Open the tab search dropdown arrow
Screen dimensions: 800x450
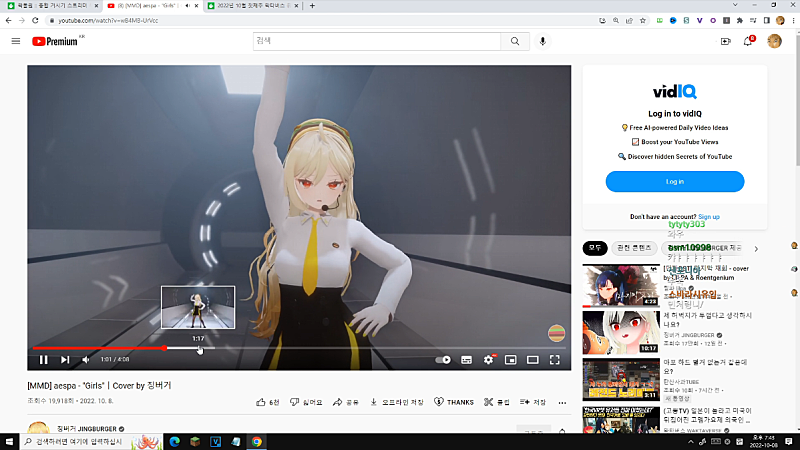pos(735,5)
